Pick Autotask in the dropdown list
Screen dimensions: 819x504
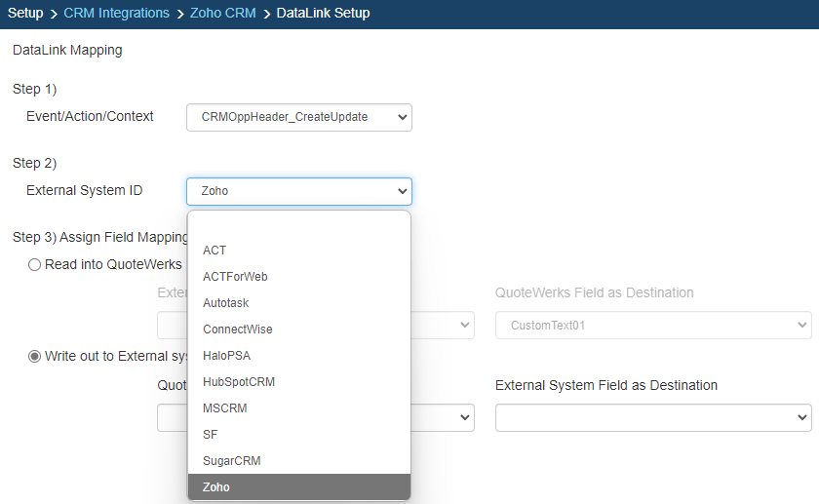pos(225,303)
